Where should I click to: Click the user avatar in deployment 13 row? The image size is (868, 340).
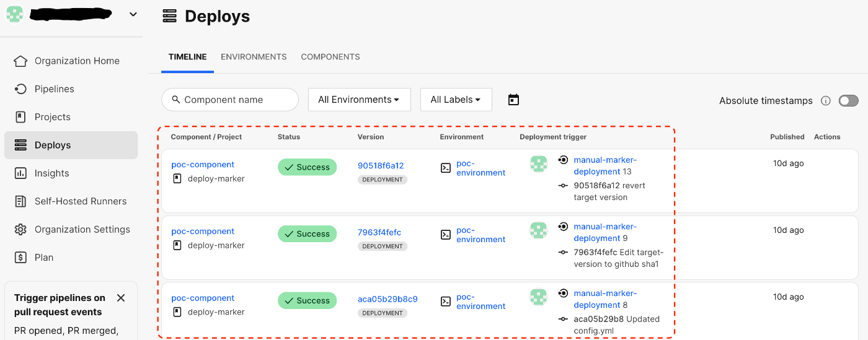(x=539, y=164)
